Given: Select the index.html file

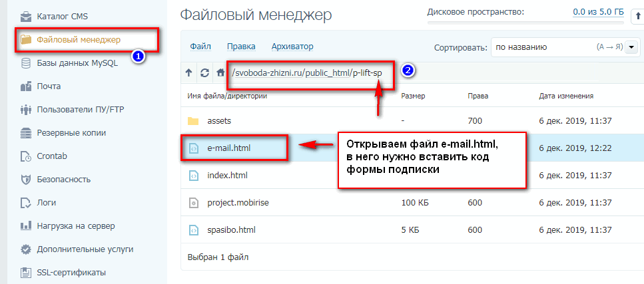Looking at the screenshot, I should 228,175.
